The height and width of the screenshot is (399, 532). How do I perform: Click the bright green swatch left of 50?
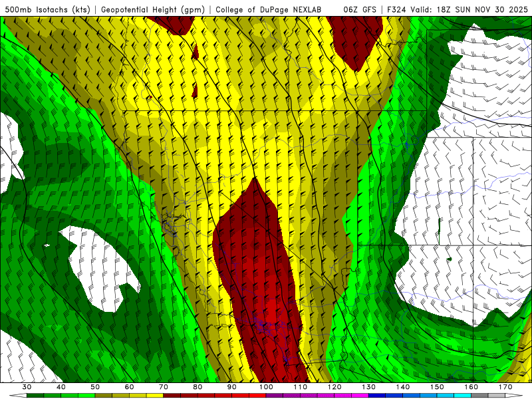click(x=86, y=396)
